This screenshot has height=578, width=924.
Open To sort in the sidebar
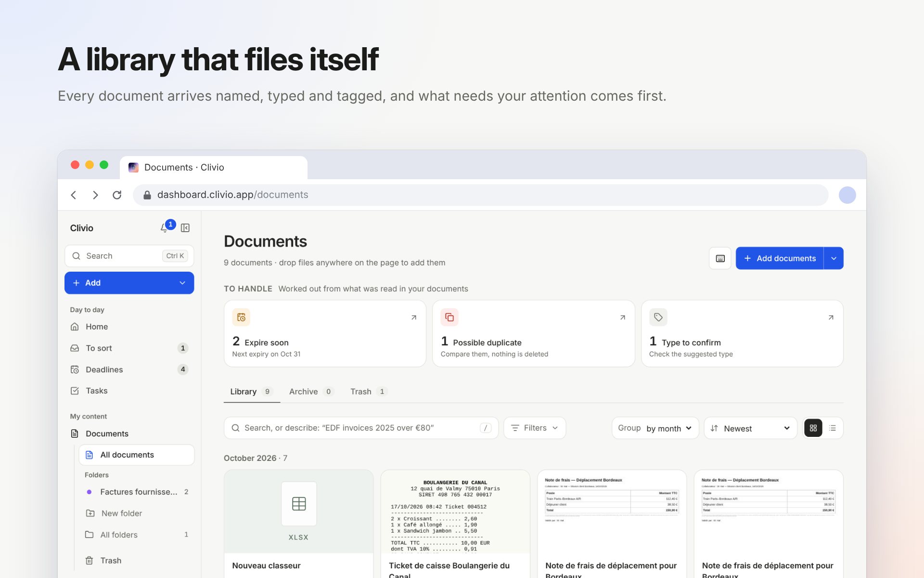(x=129, y=348)
